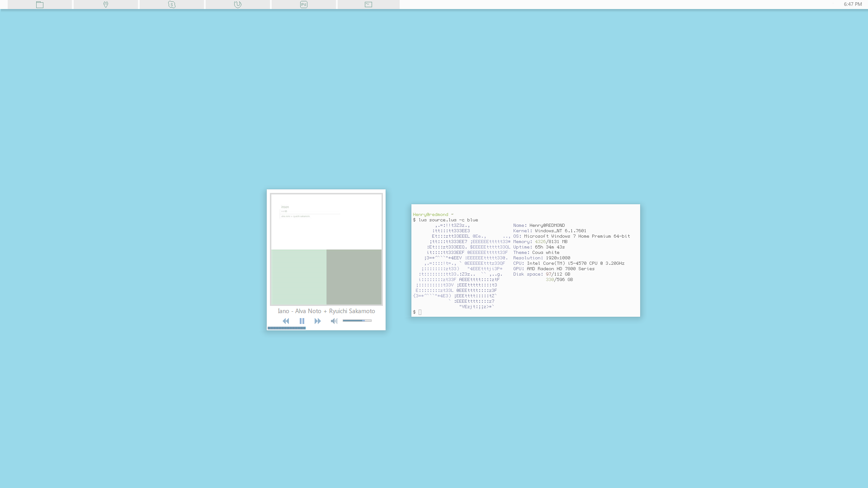Click the GPU: AMD Radeon HD 7800 Series line
The height and width of the screenshot is (488, 868).
(554, 269)
